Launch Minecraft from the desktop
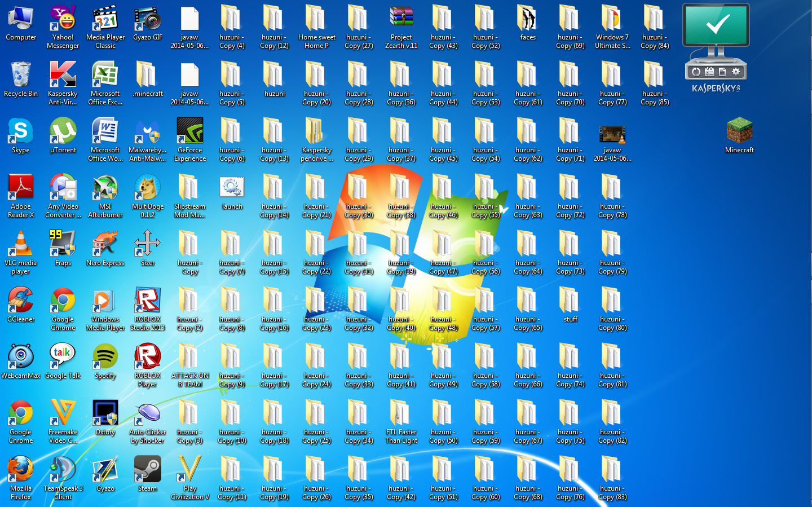Screen dimensions: 812x507 740,136
